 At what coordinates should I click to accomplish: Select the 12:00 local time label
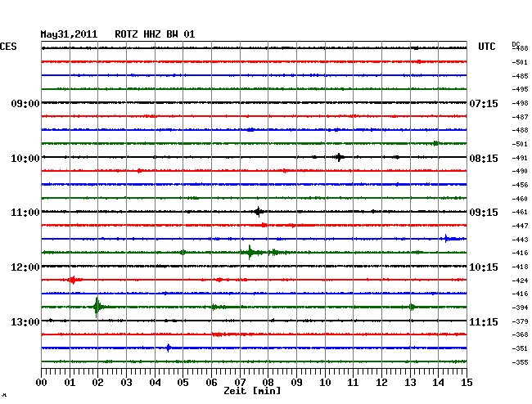coord(25,267)
